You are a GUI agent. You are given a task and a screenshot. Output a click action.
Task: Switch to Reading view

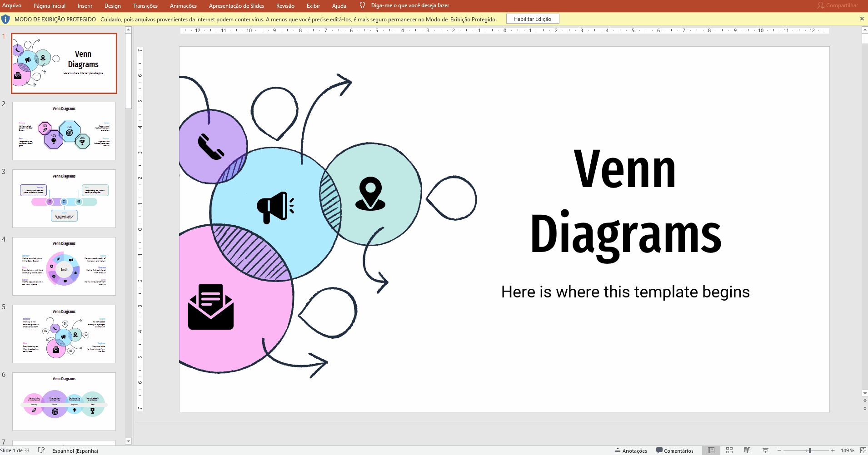pos(747,450)
